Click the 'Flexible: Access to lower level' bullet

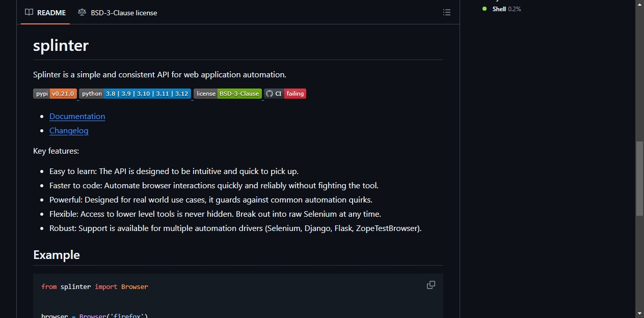215,214
